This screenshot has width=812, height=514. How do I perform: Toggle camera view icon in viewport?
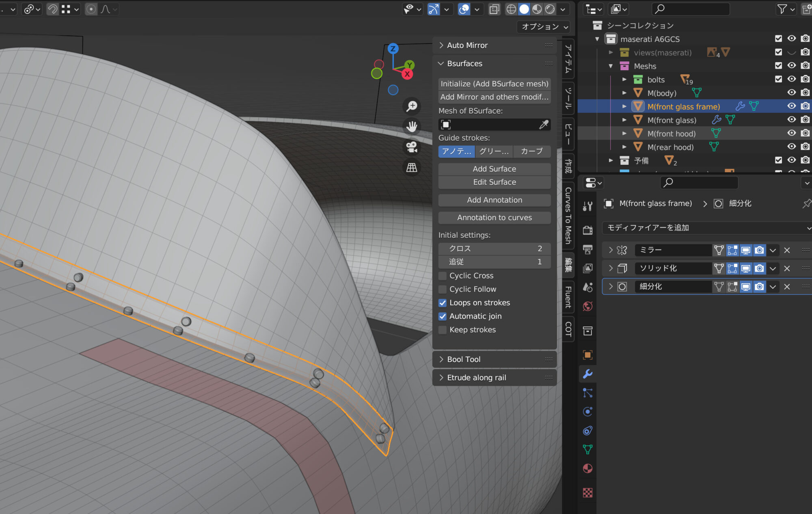tap(412, 147)
